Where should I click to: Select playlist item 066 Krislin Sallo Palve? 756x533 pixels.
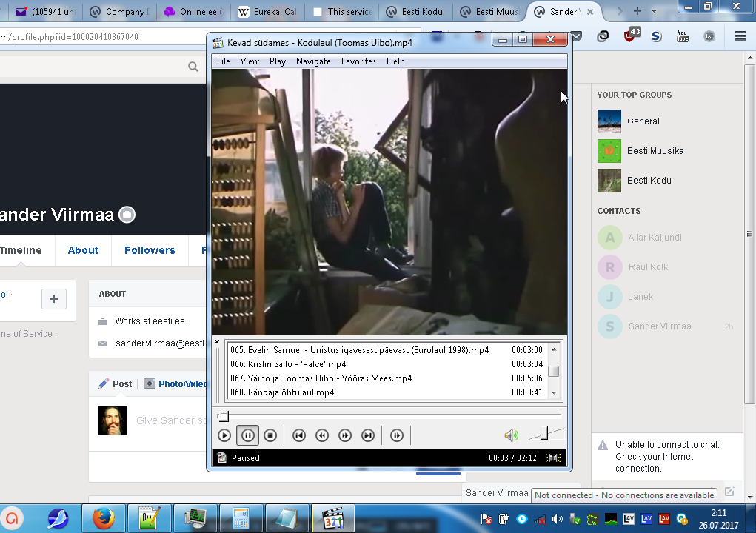point(387,364)
